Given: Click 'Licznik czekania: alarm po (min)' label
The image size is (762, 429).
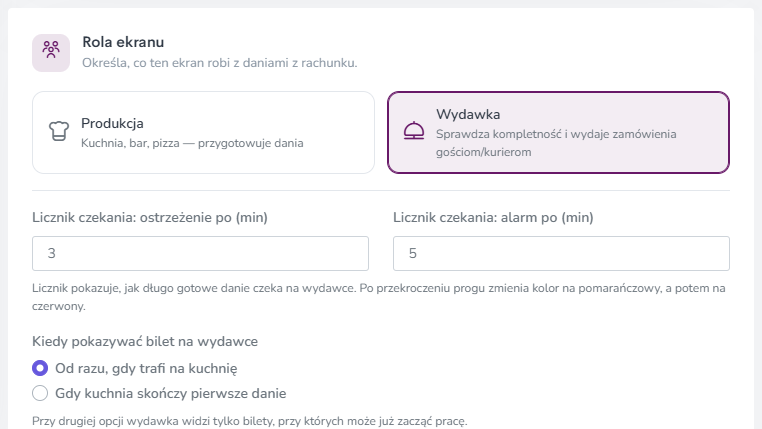Looking at the screenshot, I should (493, 217).
